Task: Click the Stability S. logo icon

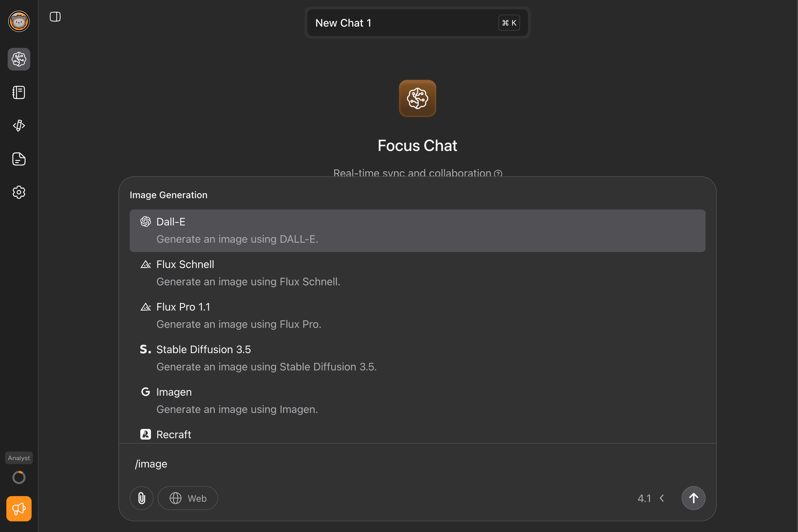Action: [146, 349]
